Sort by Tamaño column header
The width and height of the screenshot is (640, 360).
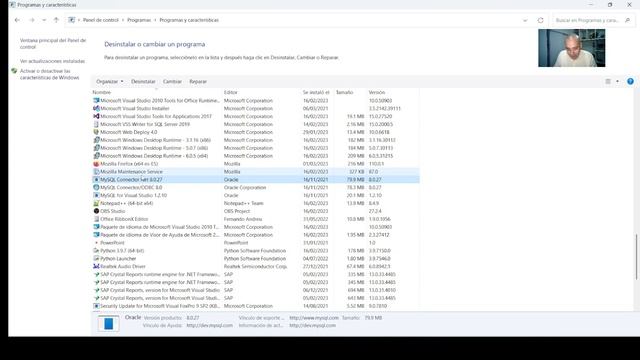(x=344, y=93)
